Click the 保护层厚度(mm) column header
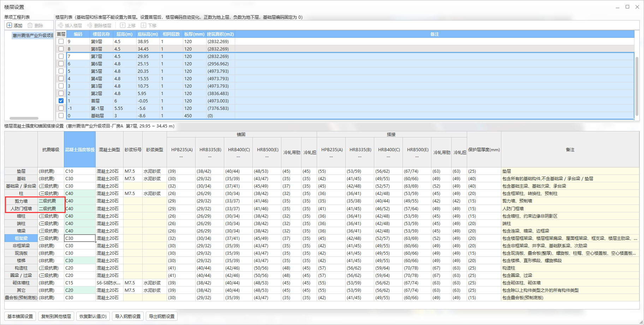 pyautogui.click(x=484, y=149)
